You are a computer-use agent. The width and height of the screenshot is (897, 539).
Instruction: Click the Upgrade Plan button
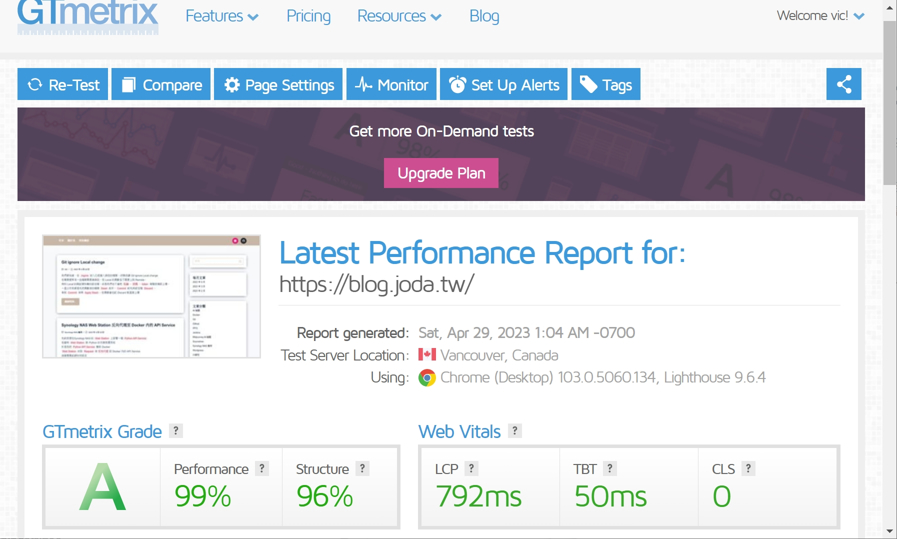point(441,173)
